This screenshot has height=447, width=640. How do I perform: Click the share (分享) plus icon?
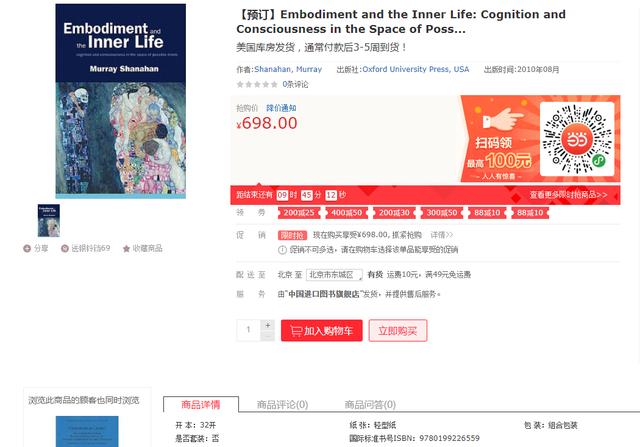[x=27, y=248]
